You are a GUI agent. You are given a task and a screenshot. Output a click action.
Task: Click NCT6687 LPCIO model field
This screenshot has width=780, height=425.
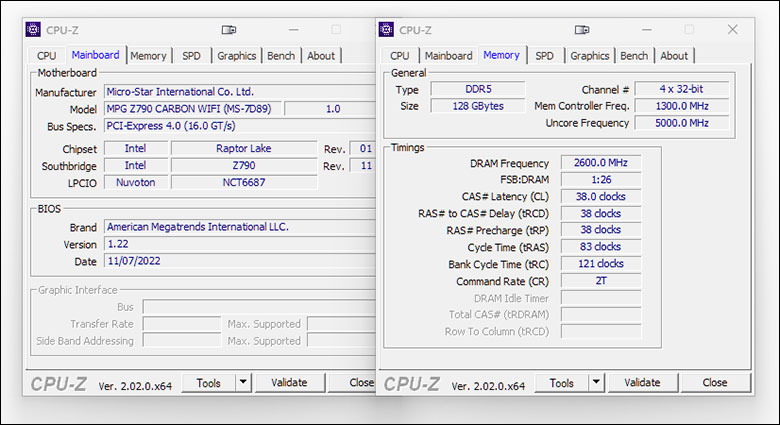244,183
